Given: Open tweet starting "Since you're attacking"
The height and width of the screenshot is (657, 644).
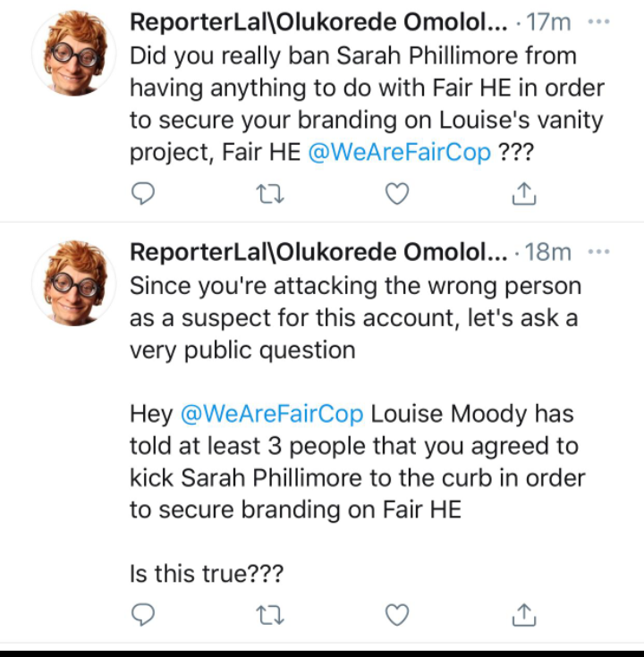Looking at the screenshot, I should tap(358, 319).
